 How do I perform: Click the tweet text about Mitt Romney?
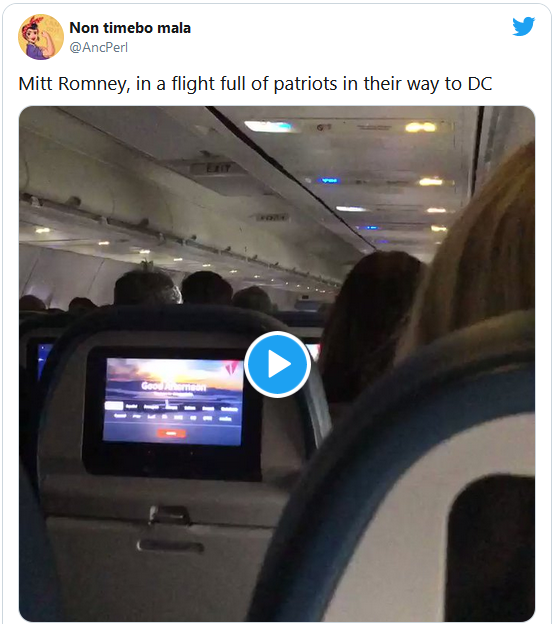pos(255,84)
